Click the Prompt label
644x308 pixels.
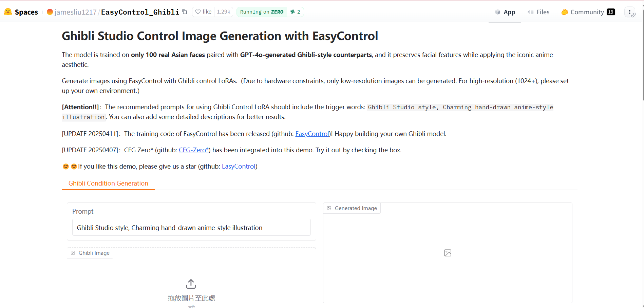[83, 211]
